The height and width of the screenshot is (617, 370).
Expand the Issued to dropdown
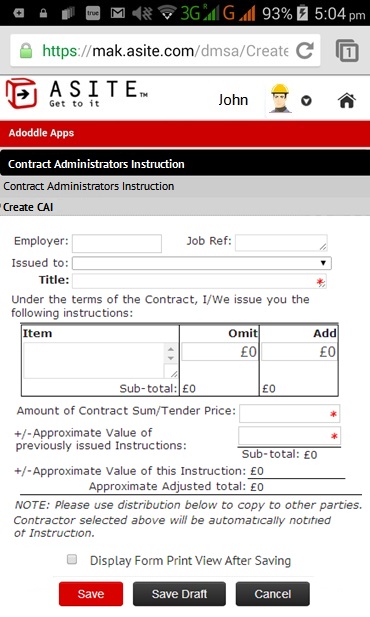[x=202, y=263]
